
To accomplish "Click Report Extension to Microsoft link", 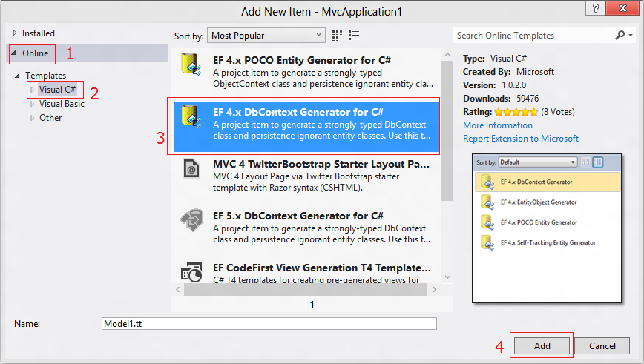I will pos(521,139).
